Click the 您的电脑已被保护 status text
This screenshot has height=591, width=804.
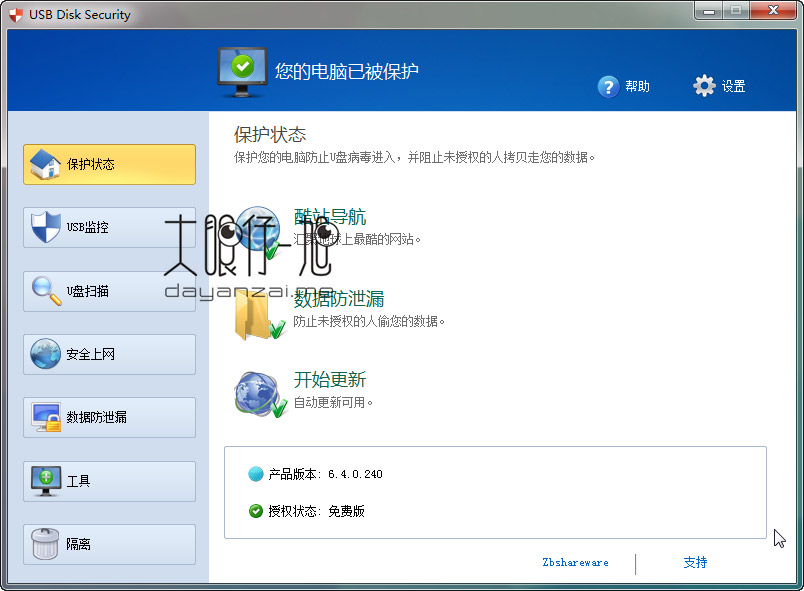click(347, 71)
